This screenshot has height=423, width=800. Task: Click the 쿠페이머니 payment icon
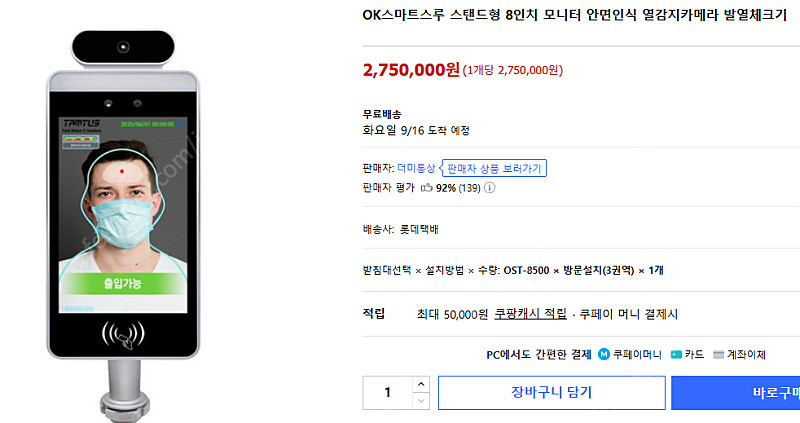(x=604, y=354)
